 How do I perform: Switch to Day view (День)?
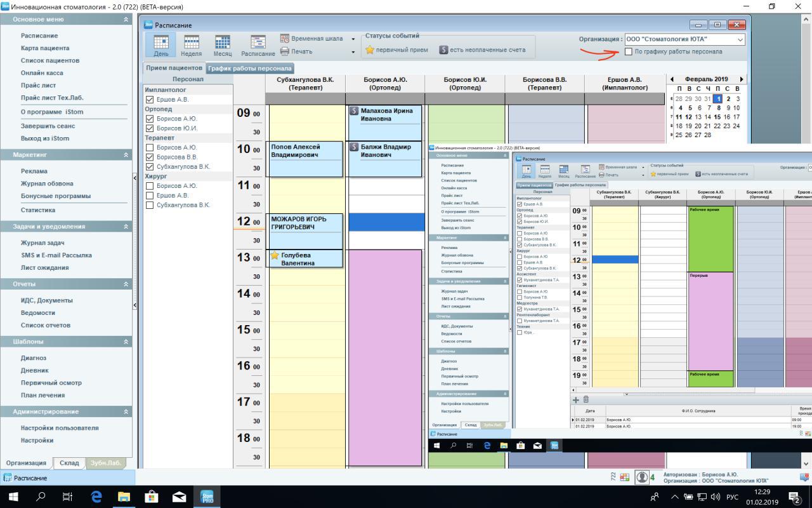160,44
